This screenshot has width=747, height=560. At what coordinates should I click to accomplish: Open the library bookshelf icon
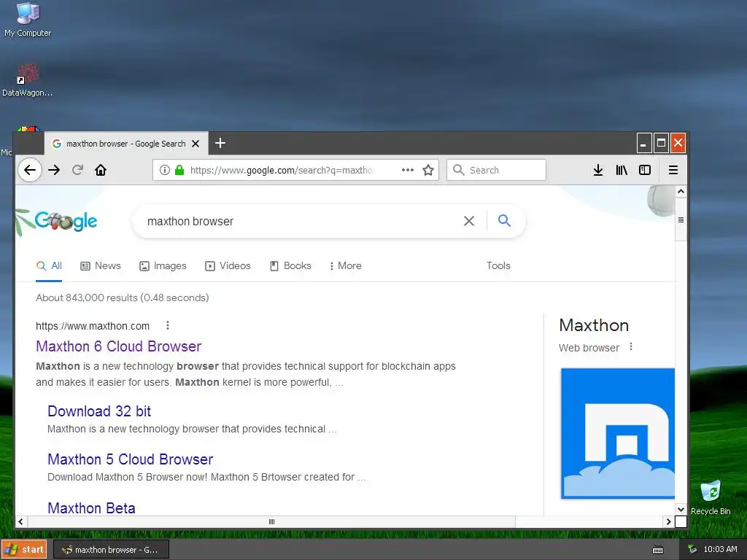click(x=622, y=170)
